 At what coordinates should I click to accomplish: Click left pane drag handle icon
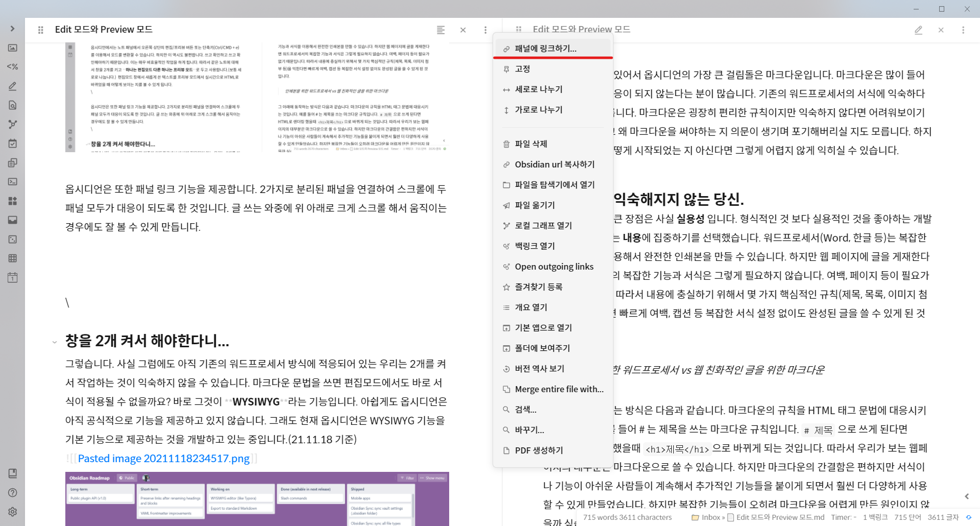(41, 30)
